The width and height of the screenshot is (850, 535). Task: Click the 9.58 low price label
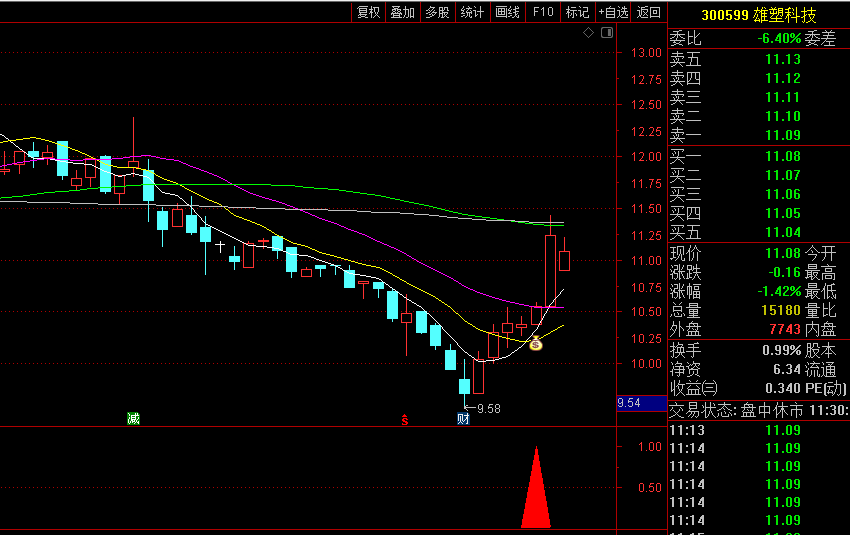click(489, 409)
